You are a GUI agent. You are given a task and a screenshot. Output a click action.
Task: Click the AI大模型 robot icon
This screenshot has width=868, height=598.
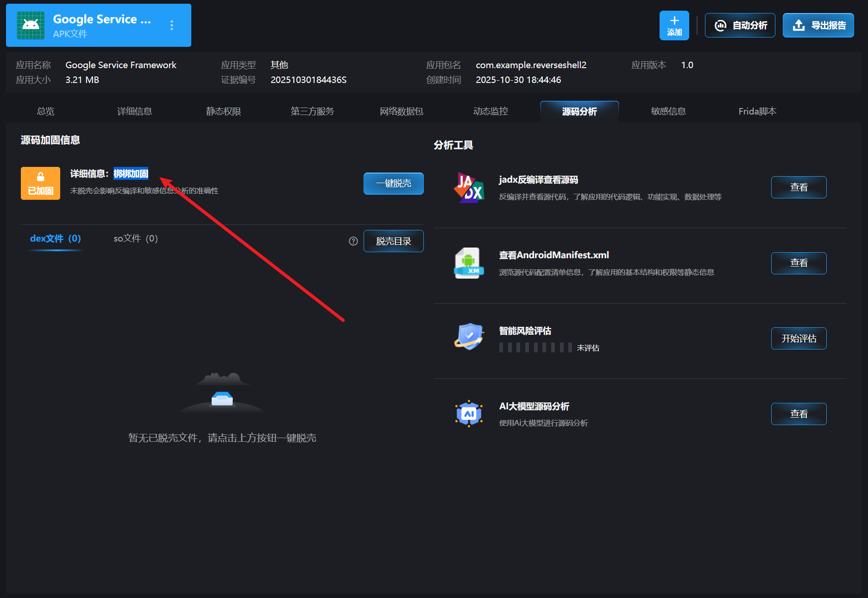[x=469, y=413]
